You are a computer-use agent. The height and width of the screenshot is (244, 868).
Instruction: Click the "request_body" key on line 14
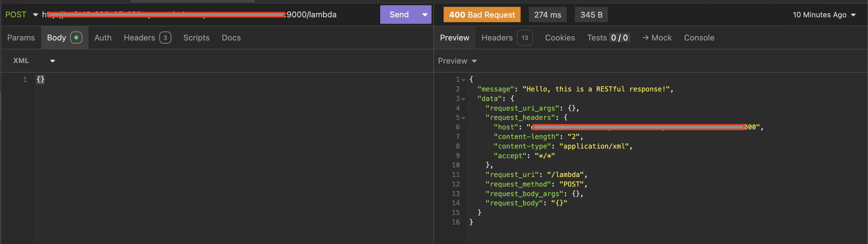click(x=514, y=203)
